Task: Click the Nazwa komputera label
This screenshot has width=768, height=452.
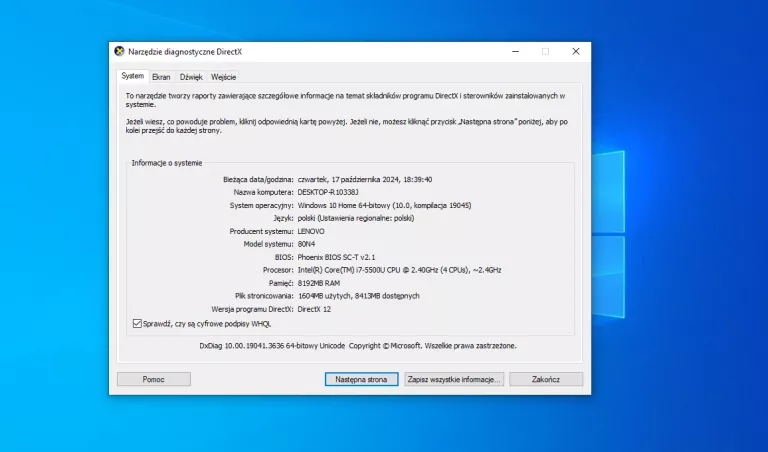Action: [264, 192]
